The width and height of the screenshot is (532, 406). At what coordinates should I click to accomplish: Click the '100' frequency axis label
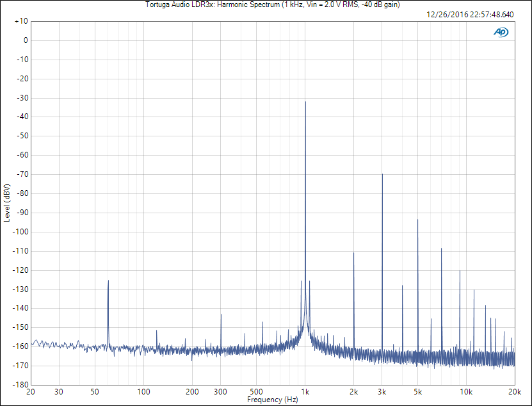[143, 392]
